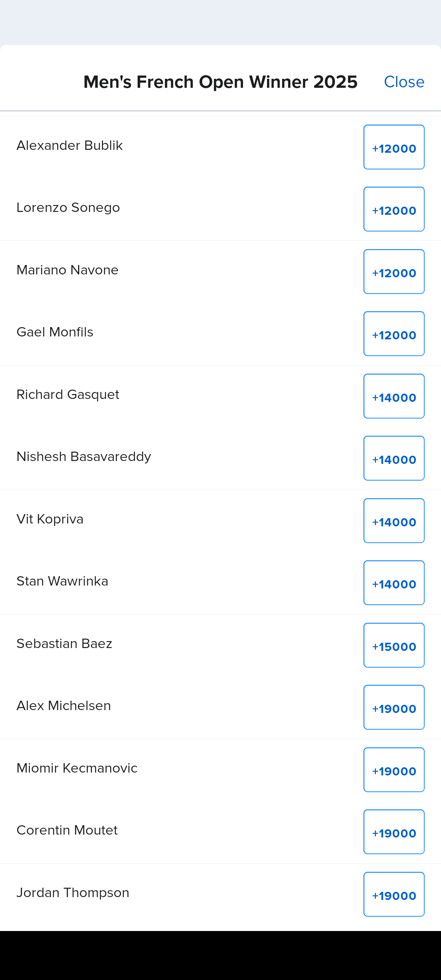Click the Men's French Open Winner 2025 title

220,82
